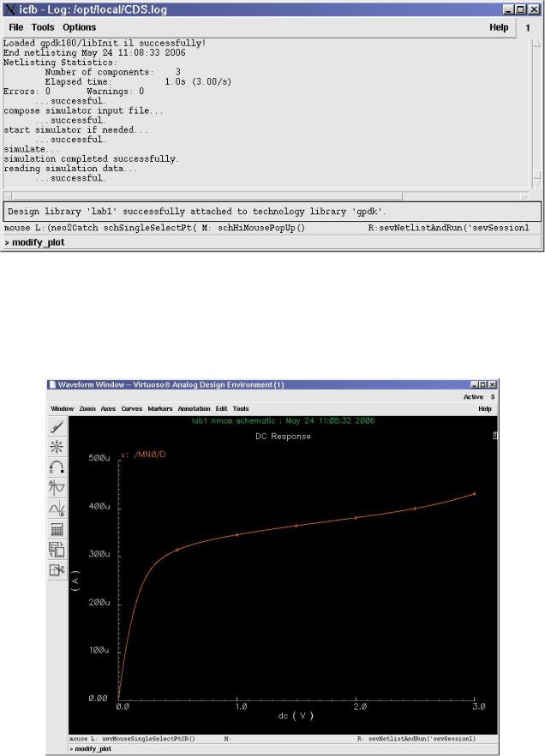Click 'simulation completed successfully.' log line
The height and width of the screenshot is (756, 545).
(91, 158)
